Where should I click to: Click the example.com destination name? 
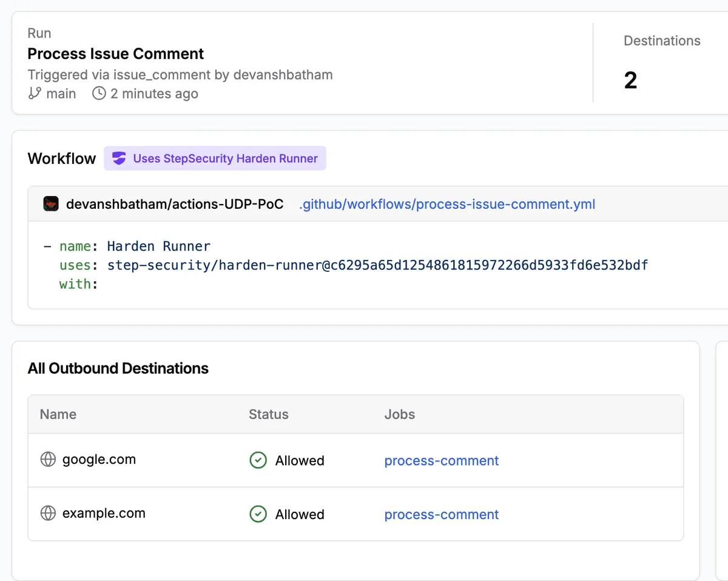pos(104,513)
